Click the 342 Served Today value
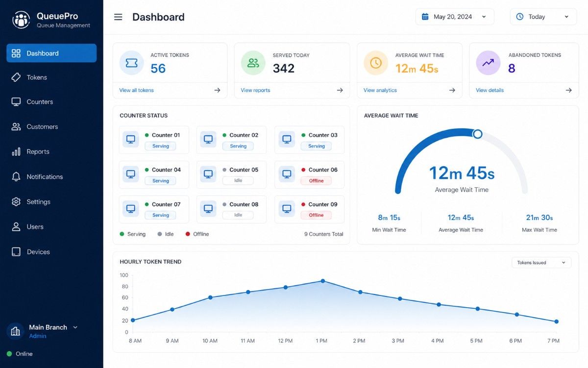588x368 pixels. (x=284, y=69)
